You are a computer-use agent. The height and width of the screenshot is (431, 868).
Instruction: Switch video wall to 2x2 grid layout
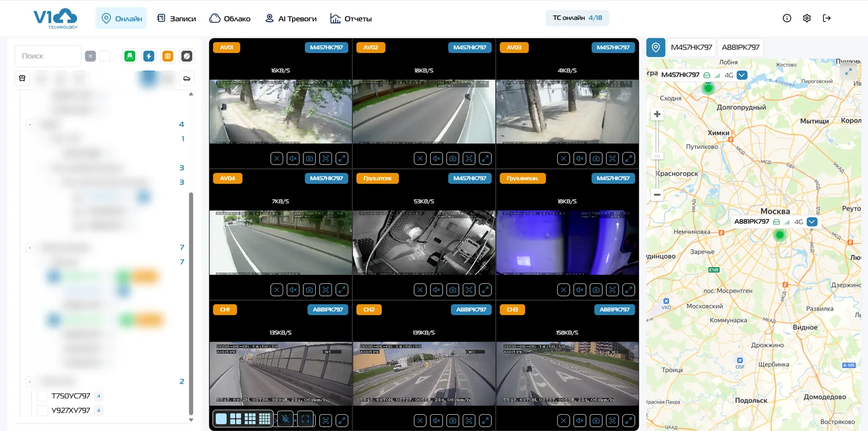click(235, 419)
